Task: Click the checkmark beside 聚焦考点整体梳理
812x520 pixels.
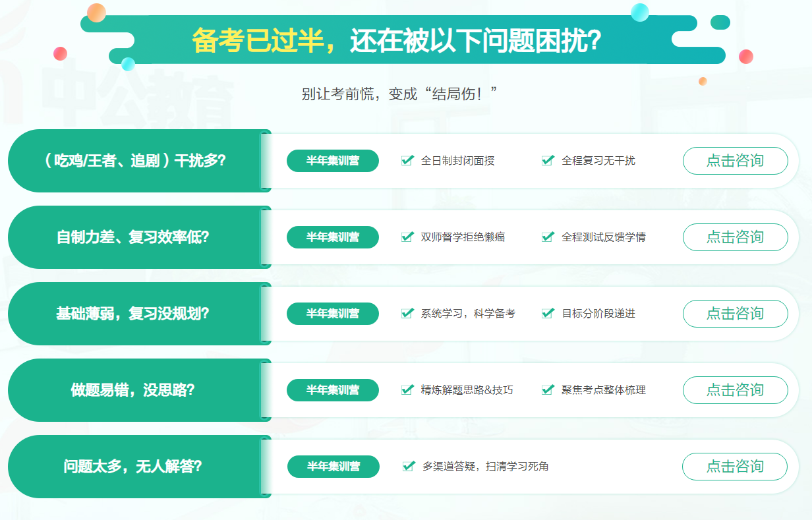Action: (545, 390)
